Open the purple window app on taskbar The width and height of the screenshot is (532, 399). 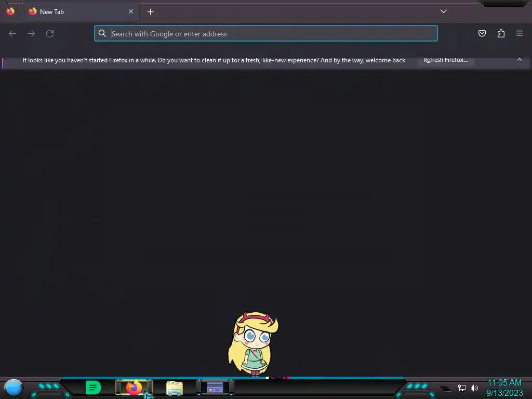[215, 388]
